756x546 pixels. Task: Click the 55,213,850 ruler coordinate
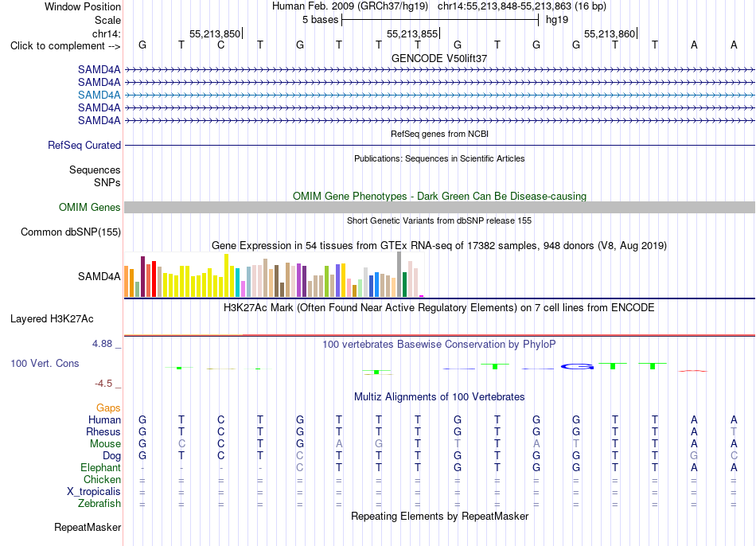[x=215, y=33]
